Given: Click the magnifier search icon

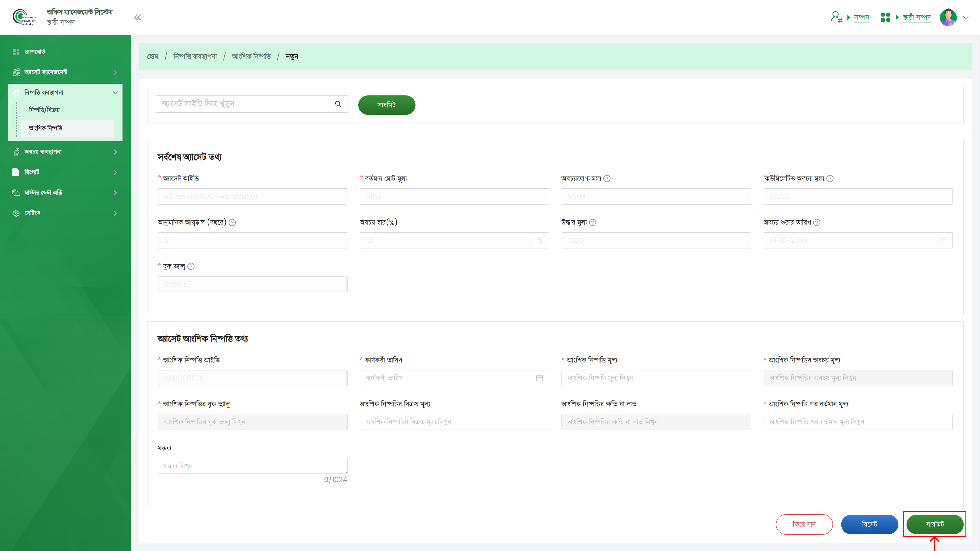Looking at the screenshot, I should click(x=338, y=104).
